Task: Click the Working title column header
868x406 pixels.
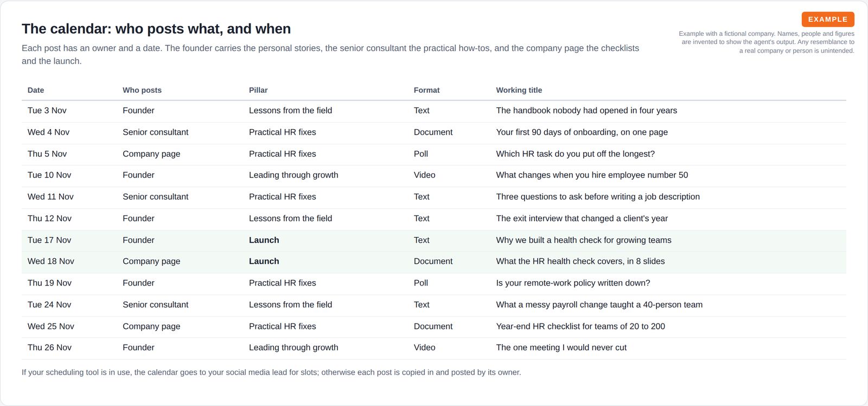Action: [519, 90]
